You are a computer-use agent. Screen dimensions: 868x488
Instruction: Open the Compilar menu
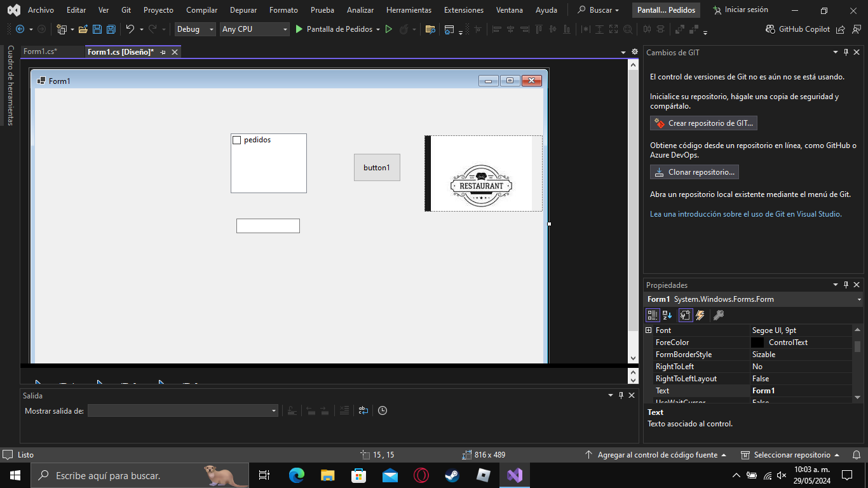point(201,10)
